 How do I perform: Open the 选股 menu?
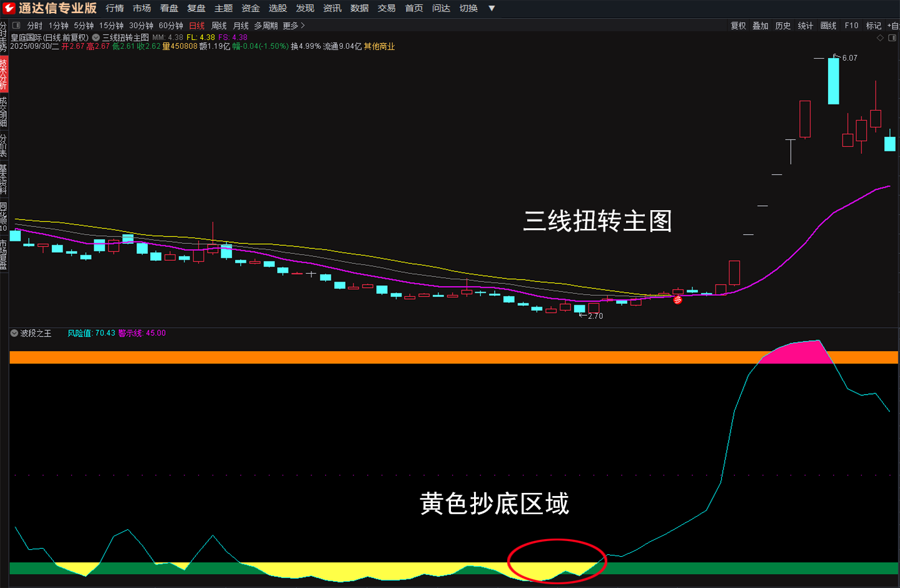coord(278,8)
